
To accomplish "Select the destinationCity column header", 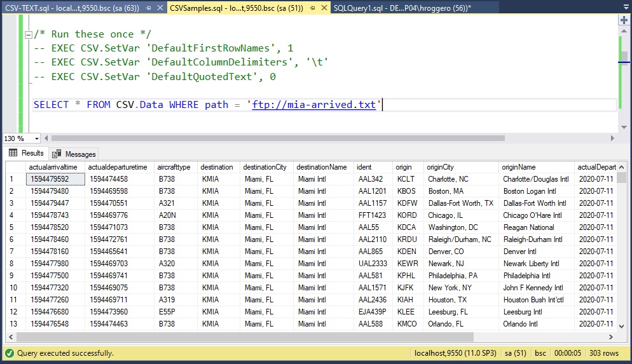I will 266,167.
